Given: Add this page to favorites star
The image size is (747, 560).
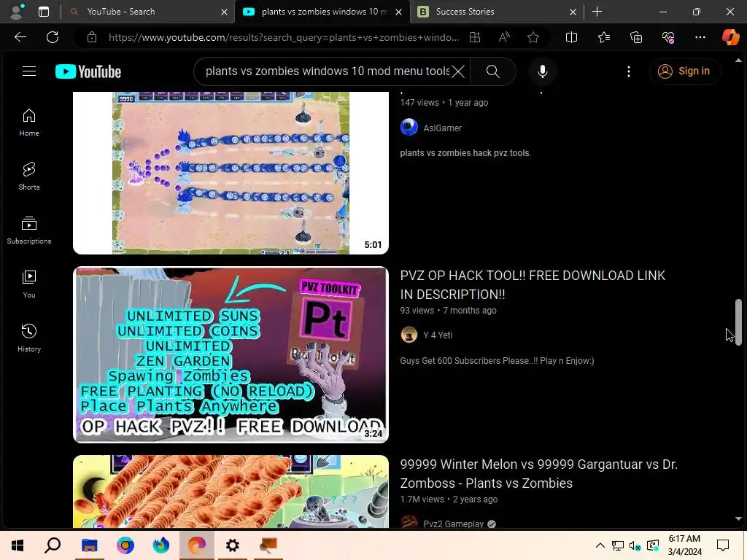Looking at the screenshot, I should coord(533,37).
